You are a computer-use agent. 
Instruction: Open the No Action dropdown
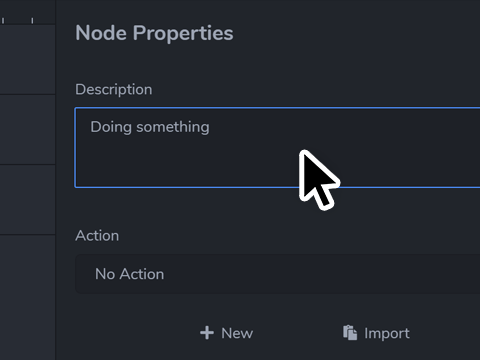coord(278,274)
